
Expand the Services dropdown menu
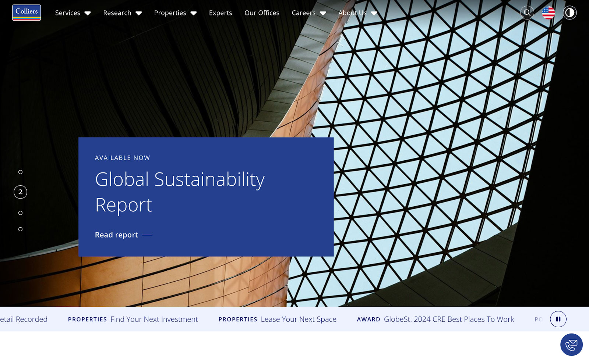tap(73, 13)
